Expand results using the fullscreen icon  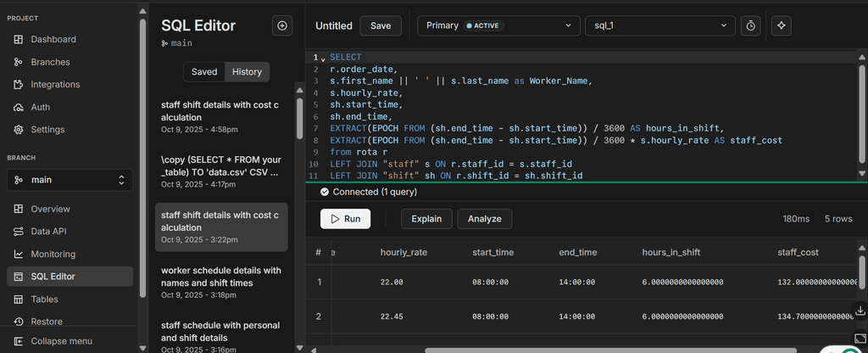click(x=861, y=338)
